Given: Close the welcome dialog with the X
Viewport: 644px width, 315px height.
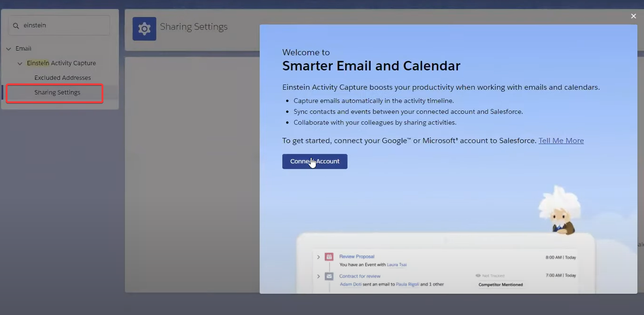Looking at the screenshot, I should pyautogui.click(x=634, y=16).
